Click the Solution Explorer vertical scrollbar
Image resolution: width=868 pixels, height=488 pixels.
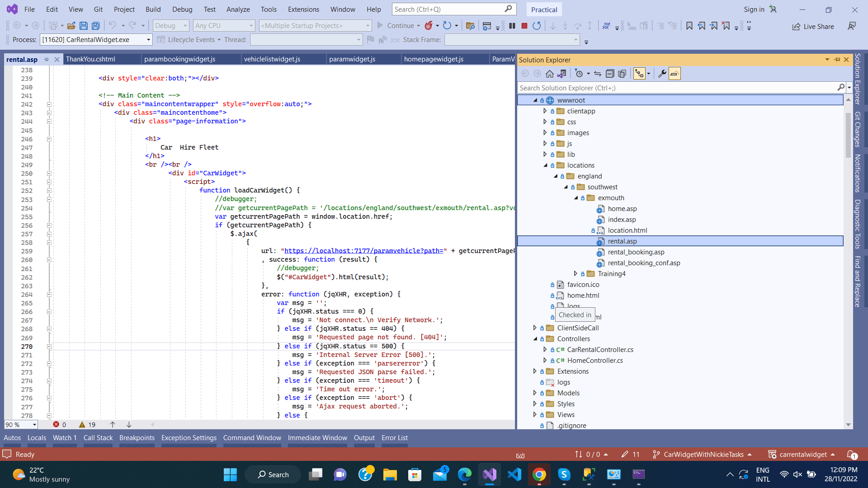click(848, 136)
